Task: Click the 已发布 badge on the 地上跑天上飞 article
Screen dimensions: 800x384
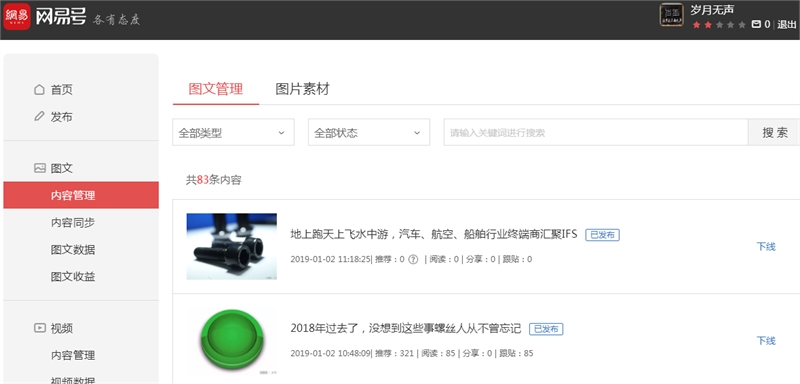Action: point(603,235)
